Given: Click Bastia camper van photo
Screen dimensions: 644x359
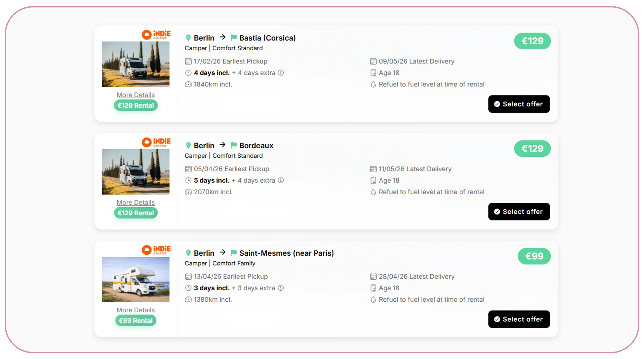Looking at the screenshot, I should coord(136,64).
